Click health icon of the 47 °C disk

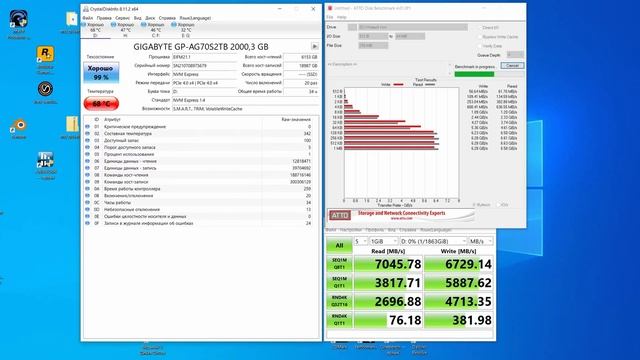click(113, 25)
